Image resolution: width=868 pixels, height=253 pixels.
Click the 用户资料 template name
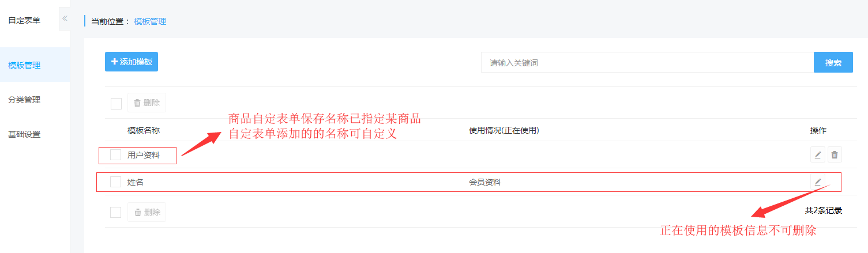click(144, 154)
